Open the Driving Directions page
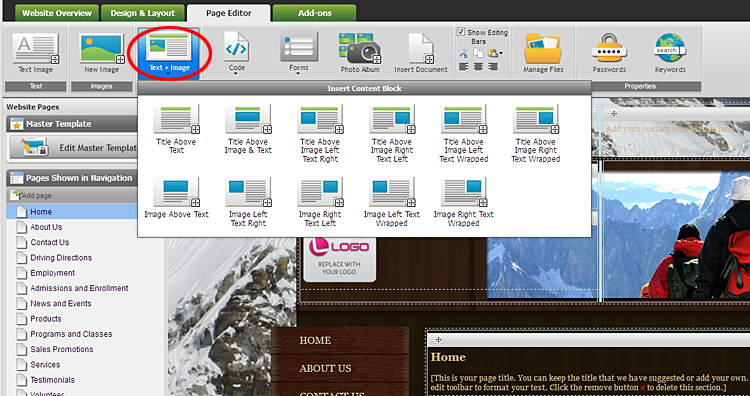The height and width of the screenshot is (396, 750). [x=61, y=257]
